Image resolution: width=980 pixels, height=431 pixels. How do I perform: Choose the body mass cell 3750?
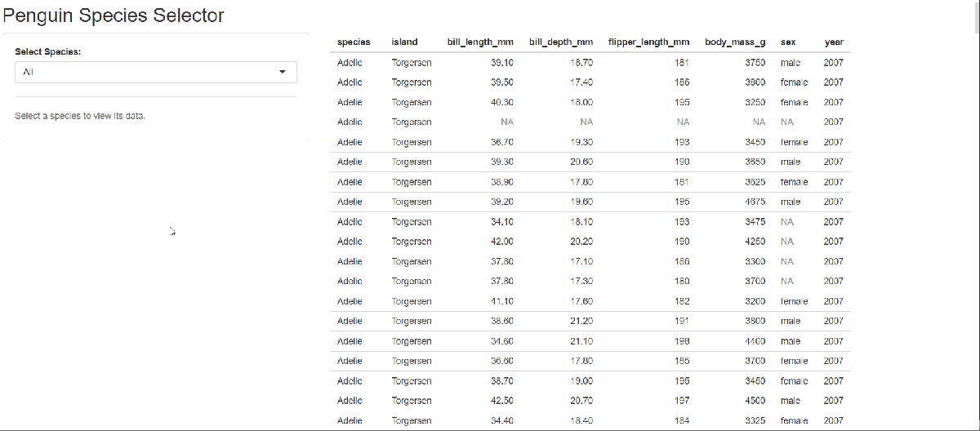click(755, 63)
